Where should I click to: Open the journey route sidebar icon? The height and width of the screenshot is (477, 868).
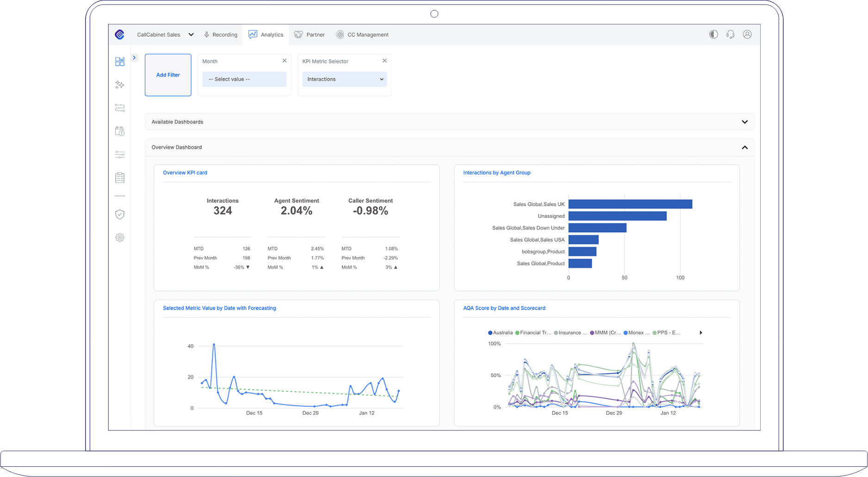tap(120, 108)
